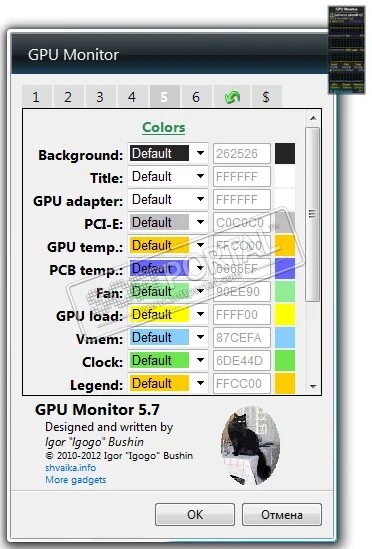
Task: Confirm settings with the OK button
Action: coord(195,514)
